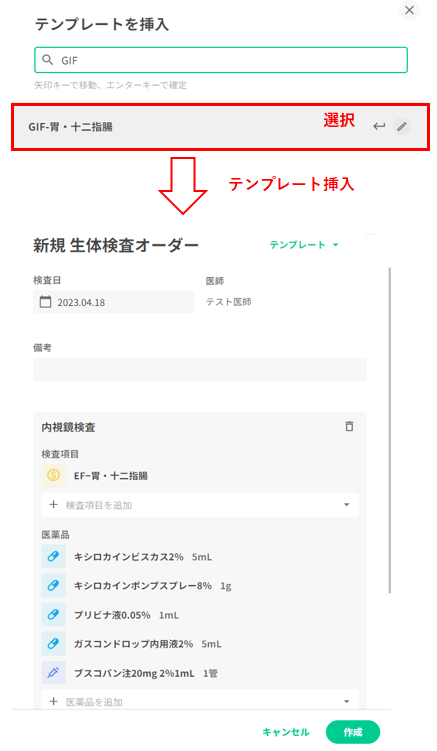Click the pill icon for ガスコンドロップ内用液2%

[53, 643]
